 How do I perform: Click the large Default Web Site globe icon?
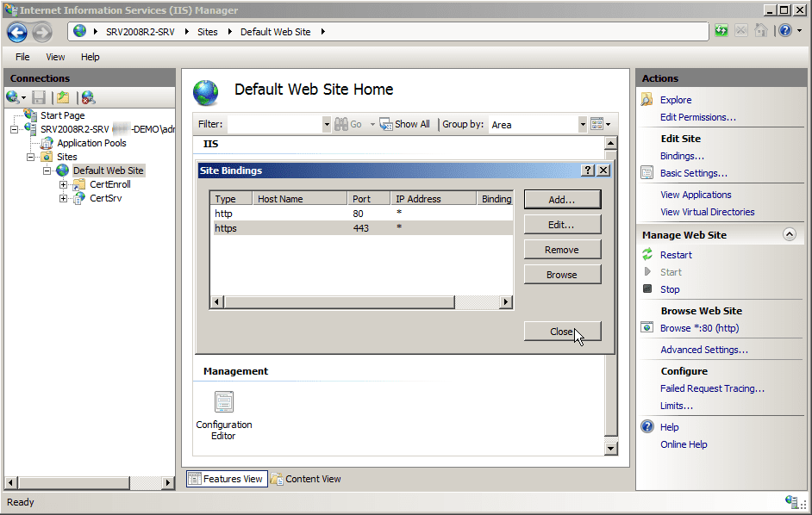pyautogui.click(x=206, y=93)
